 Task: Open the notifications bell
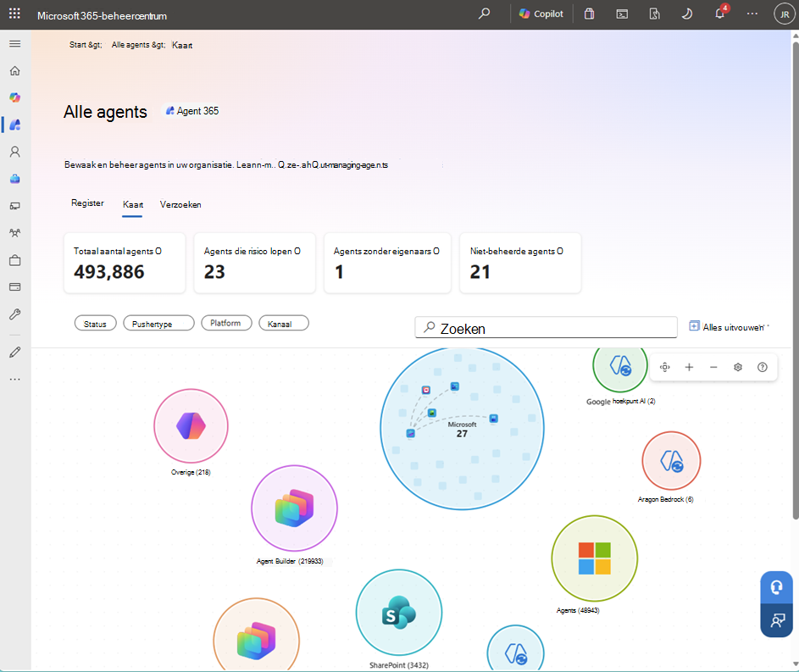720,14
